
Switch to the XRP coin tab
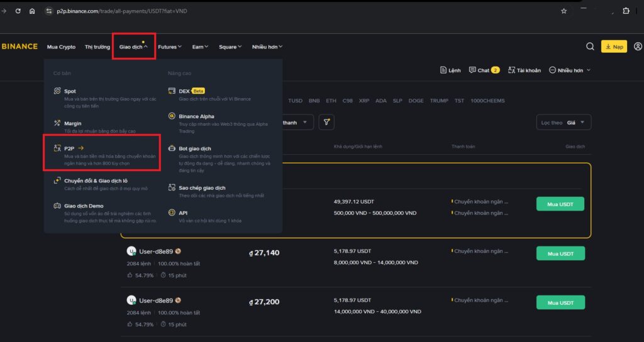point(364,101)
